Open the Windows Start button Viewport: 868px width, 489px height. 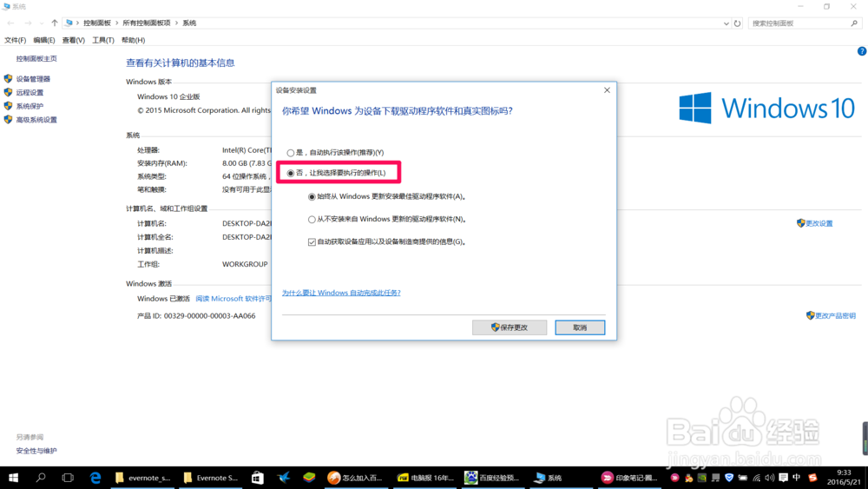tap(13, 478)
